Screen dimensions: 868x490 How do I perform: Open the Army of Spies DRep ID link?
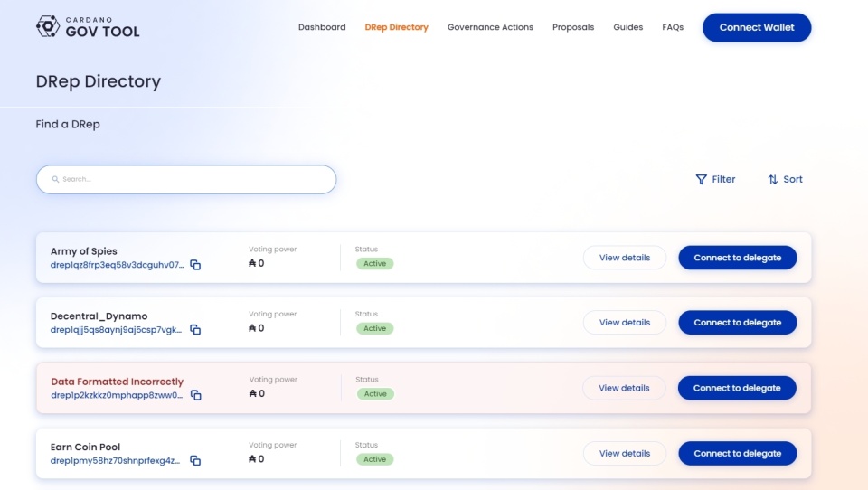118,265
